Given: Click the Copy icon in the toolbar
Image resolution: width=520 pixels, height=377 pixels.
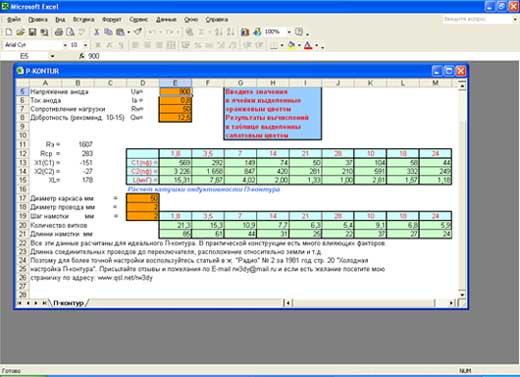Looking at the screenshot, I should click(108, 32).
